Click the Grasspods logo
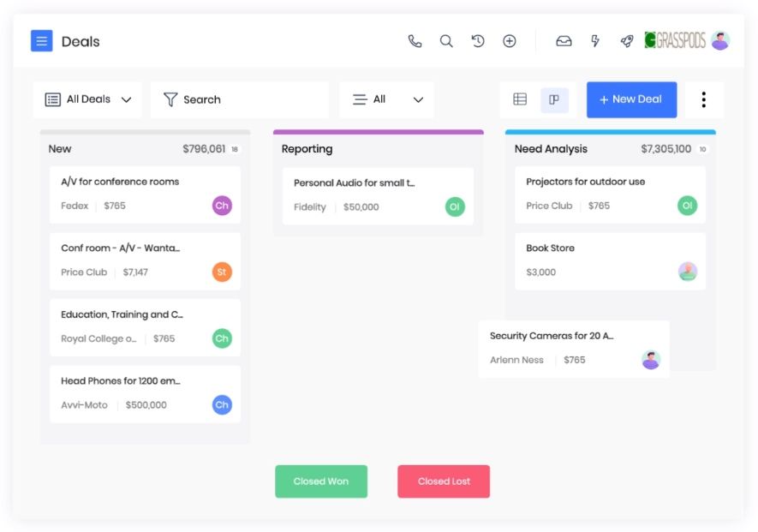Viewport: 758px width, 532px height. [x=675, y=40]
